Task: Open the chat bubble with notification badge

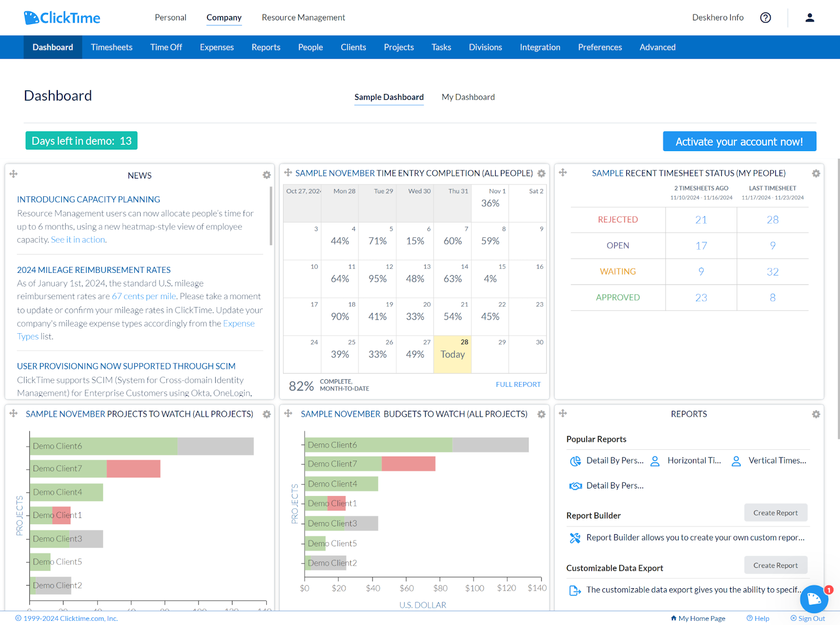Action: click(814, 599)
